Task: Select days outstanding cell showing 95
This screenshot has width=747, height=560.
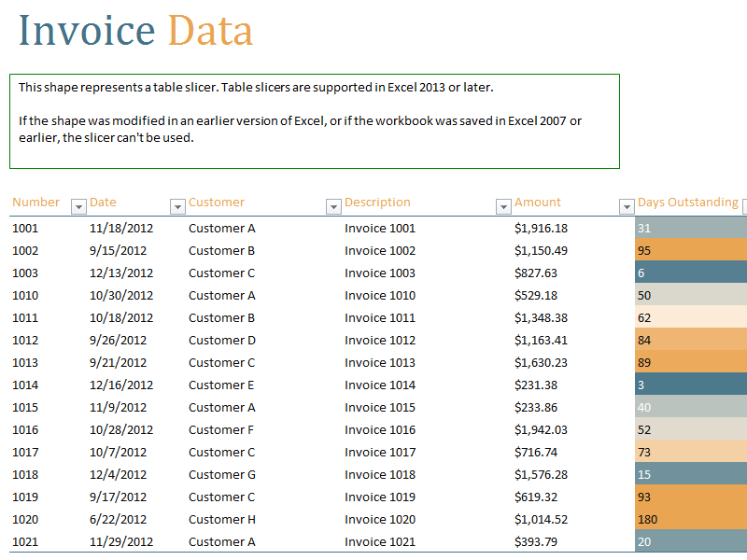Action: [691, 250]
